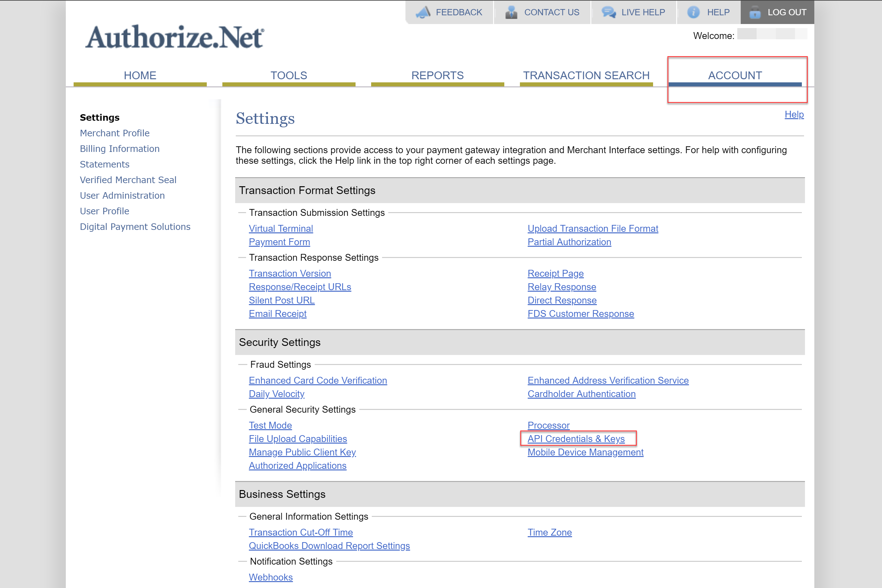Open File Upload Capabilities
Viewport: 882px width, 588px height.
coord(298,439)
